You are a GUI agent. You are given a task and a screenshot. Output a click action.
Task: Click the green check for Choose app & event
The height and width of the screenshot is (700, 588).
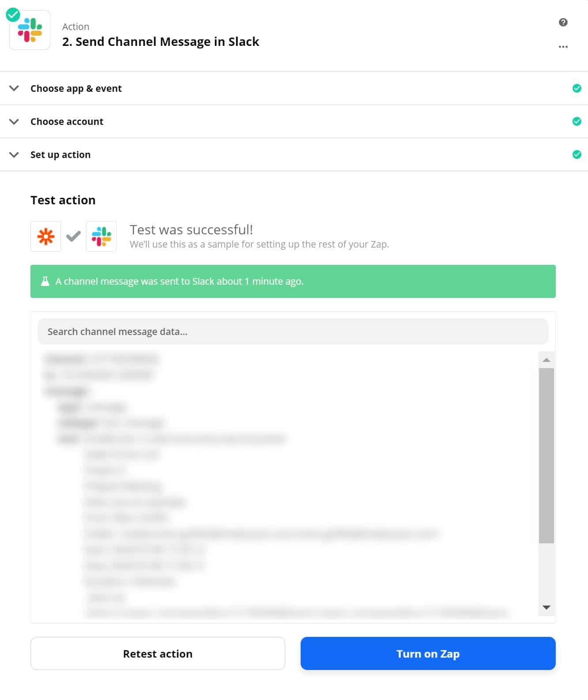577,88
